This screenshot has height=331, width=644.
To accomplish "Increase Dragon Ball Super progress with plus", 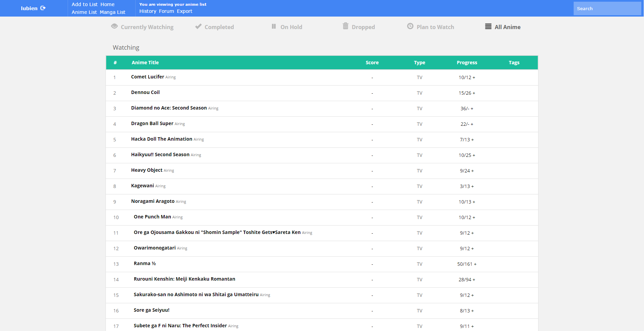I will click(x=472, y=124).
